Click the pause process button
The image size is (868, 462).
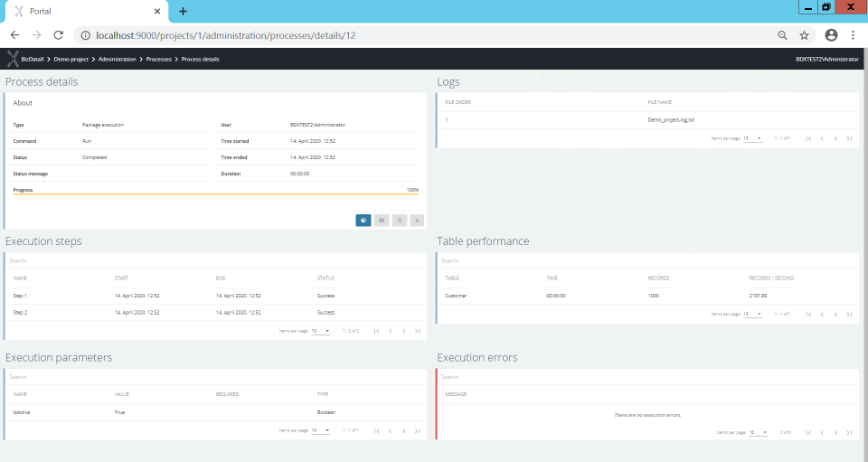click(x=382, y=221)
